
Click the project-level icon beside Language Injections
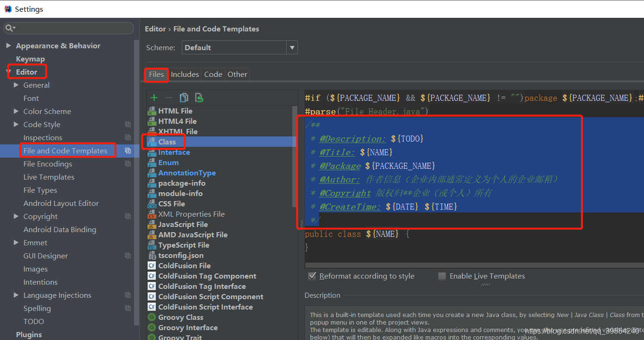point(128,295)
